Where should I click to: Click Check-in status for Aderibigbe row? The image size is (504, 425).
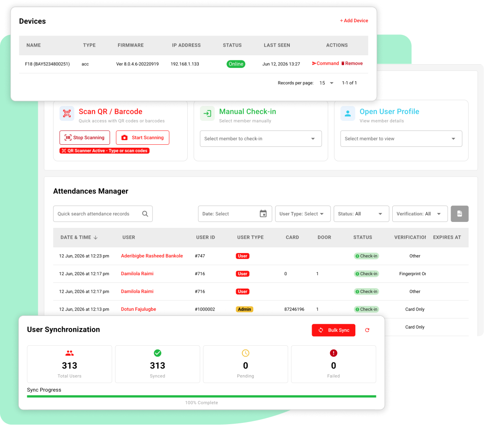coord(366,256)
